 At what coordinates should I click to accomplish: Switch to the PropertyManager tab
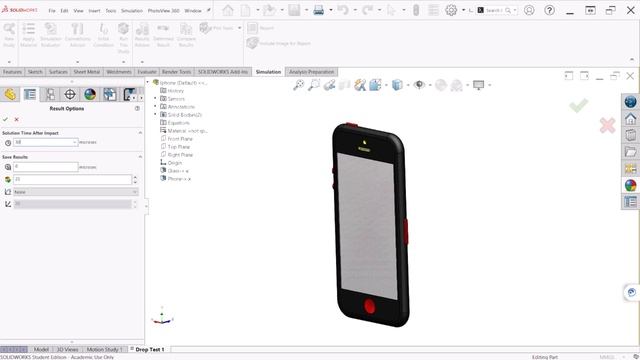(x=30, y=94)
